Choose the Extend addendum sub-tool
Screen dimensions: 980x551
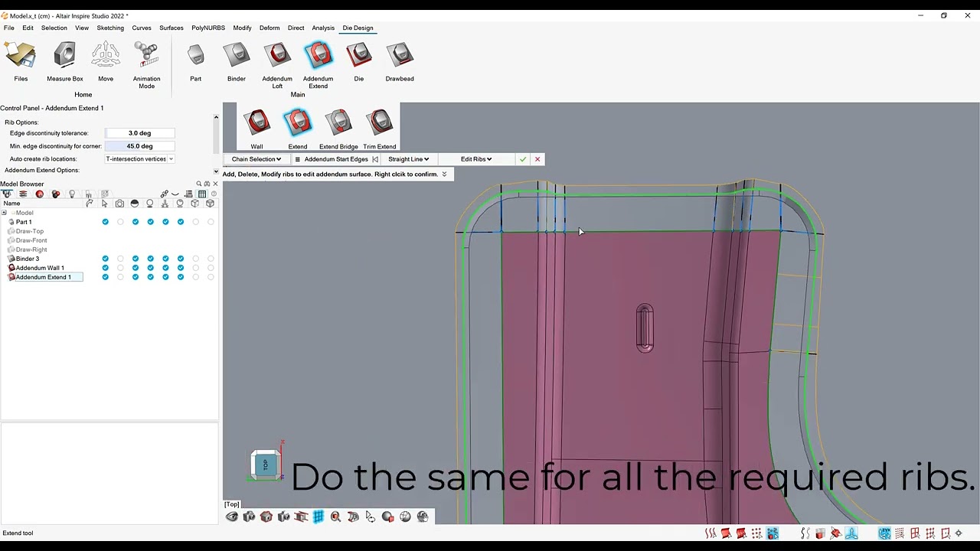pos(298,129)
